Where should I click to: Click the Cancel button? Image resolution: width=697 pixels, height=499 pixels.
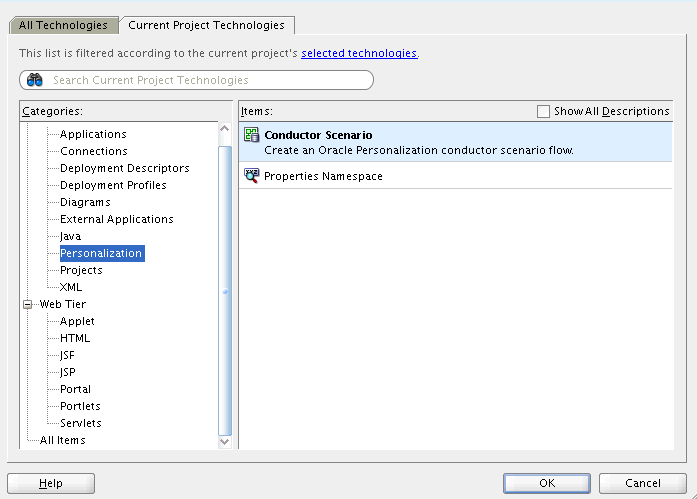(642, 483)
